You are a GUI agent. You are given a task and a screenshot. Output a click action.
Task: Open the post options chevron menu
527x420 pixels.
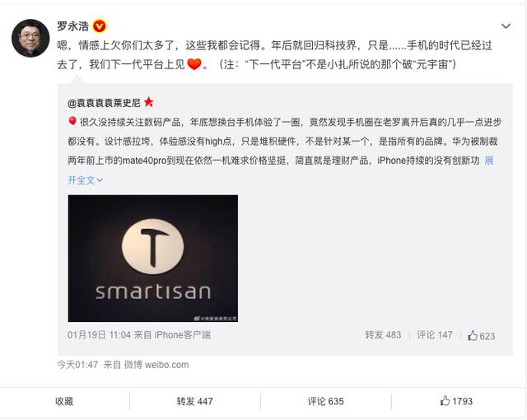pyautogui.click(x=506, y=26)
